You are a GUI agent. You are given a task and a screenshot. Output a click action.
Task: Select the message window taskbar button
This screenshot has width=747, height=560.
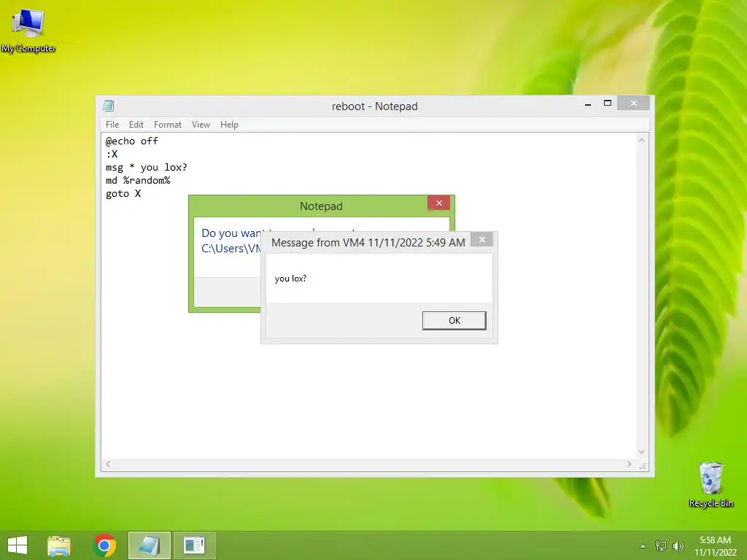pyautogui.click(x=194, y=545)
